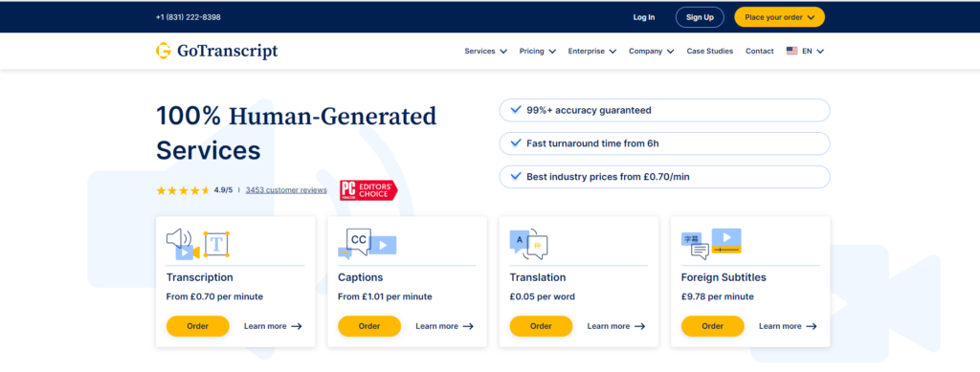
Task: Order the Translation service
Action: pos(542,326)
